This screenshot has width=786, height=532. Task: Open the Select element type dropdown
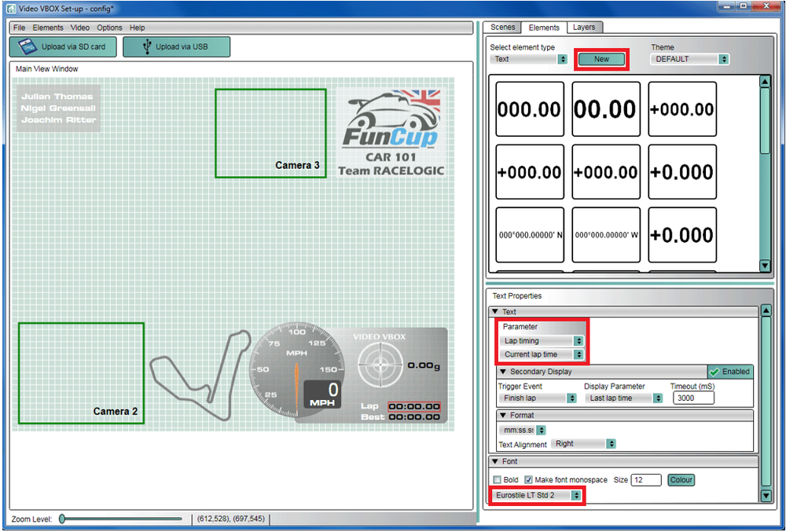[x=528, y=59]
